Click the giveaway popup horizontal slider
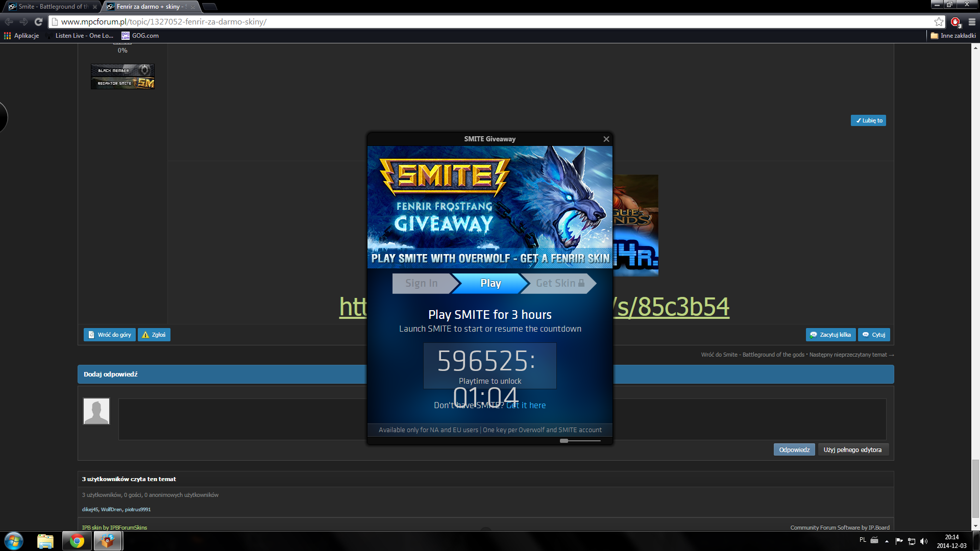 pos(564,441)
